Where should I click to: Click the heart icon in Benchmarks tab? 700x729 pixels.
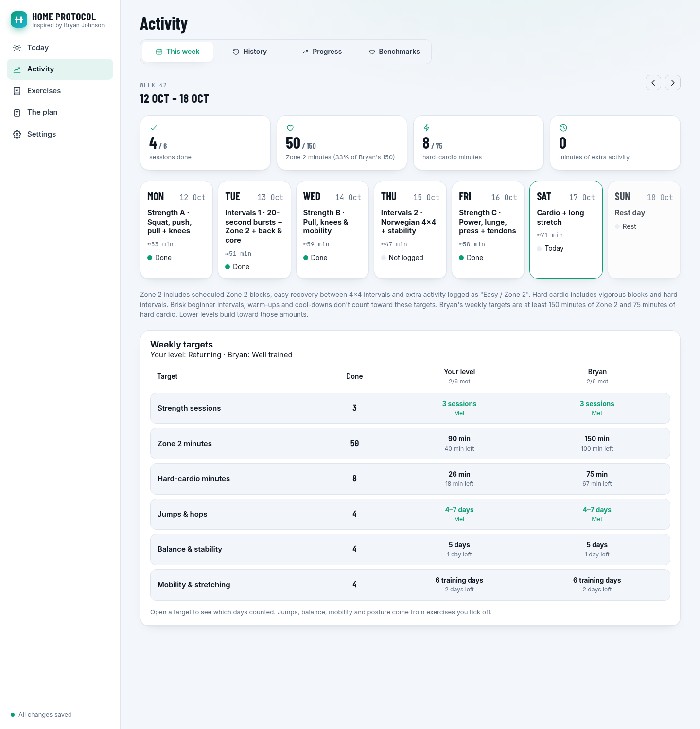pos(372,52)
